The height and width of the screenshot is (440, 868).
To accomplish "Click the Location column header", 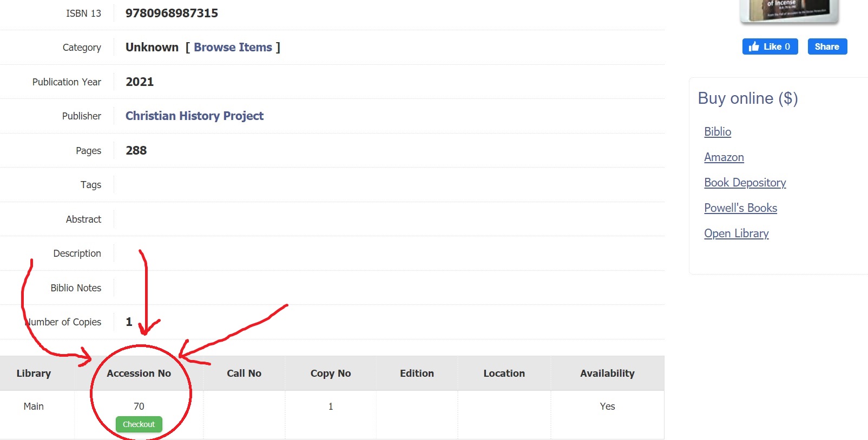I will pyautogui.click(x=504, y=374).
